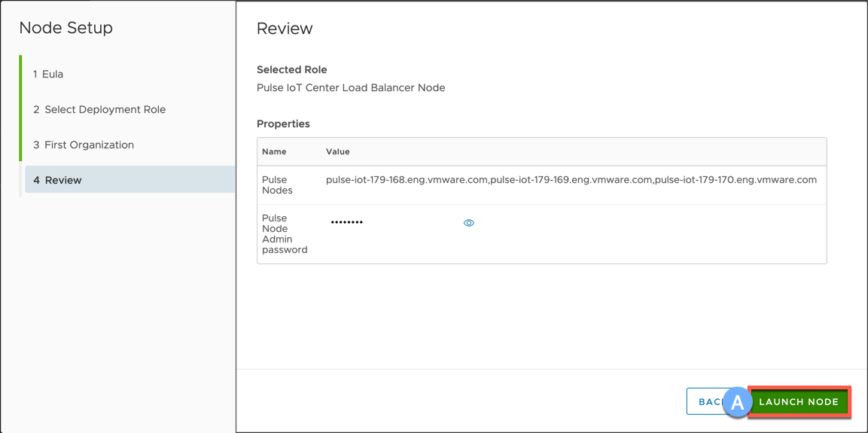Click the Pulse Nodes name cell
868x433 pixels.
278,185
